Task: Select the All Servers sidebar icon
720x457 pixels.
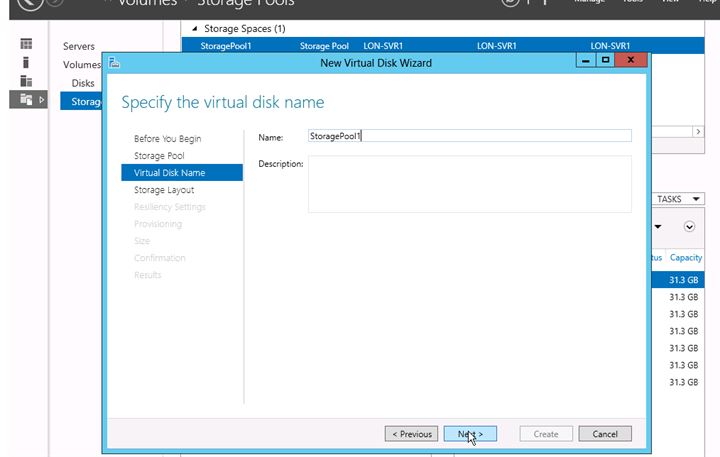Action: click(x=27, y=81)
